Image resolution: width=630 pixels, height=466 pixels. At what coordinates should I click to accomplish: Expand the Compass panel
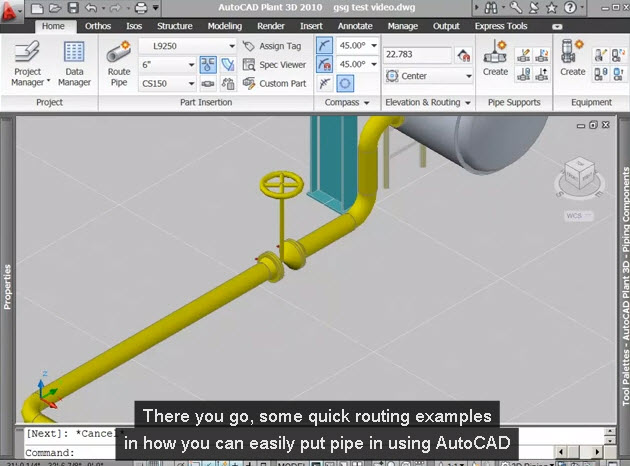[x=347, y=102]
